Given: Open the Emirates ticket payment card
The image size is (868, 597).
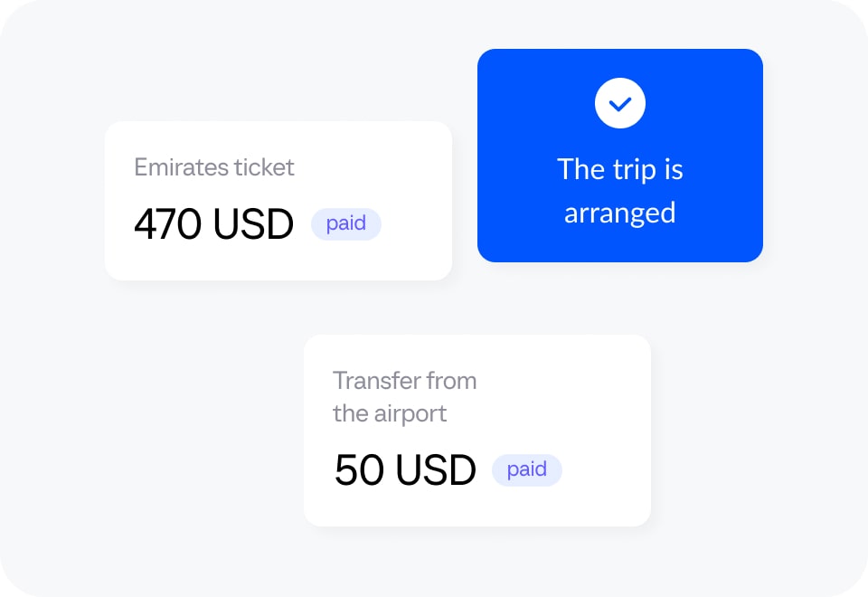Looking at the screenshot, I should click(278, 201).
